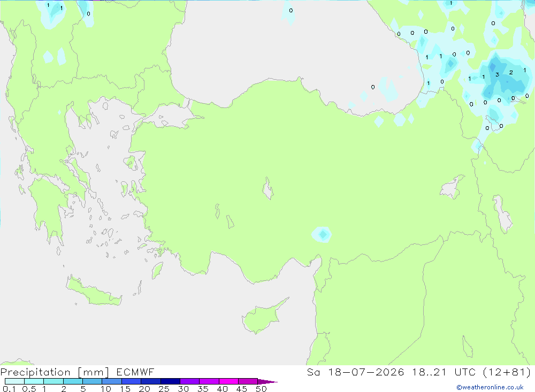
Task: Click the '40' legend scale label
Action: click(223, 389)
